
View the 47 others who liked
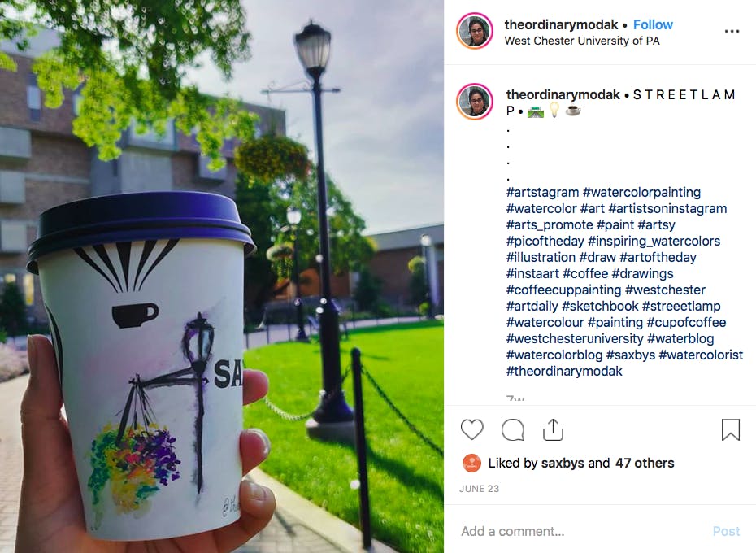point(645,464)
